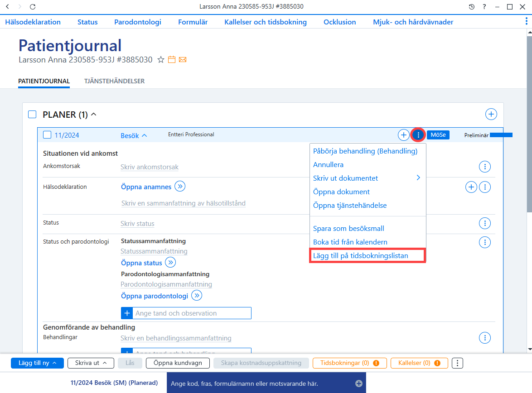Add a new plan with PLANER plus icon
The width and height of the screenshot is (532, 393).
click(x=491, y=114)
